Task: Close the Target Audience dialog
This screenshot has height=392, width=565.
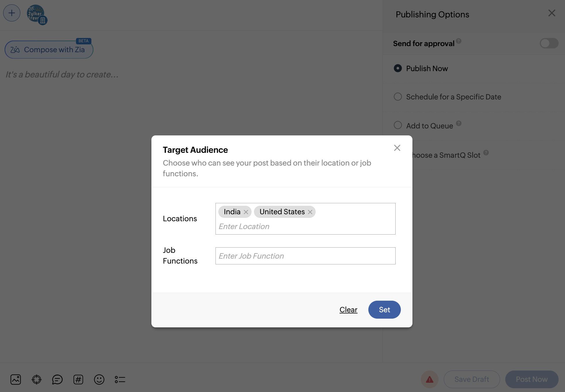Action: click(x=397, y=148)
